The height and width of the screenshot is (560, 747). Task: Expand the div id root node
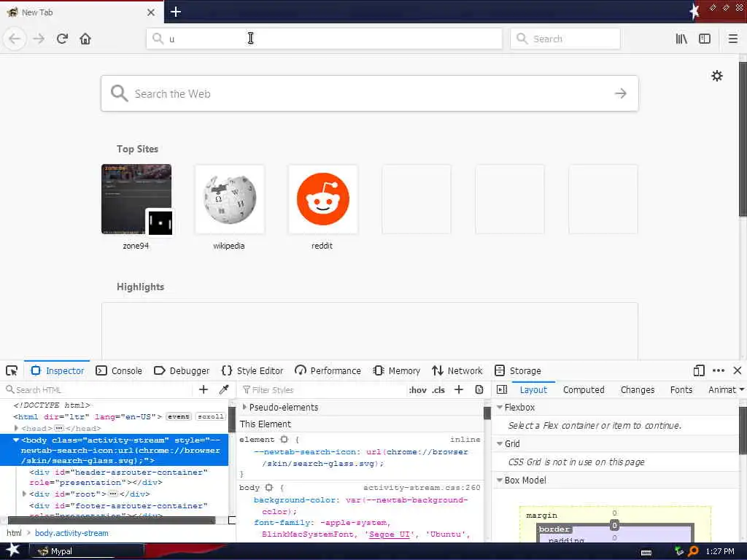coord(24,494)
